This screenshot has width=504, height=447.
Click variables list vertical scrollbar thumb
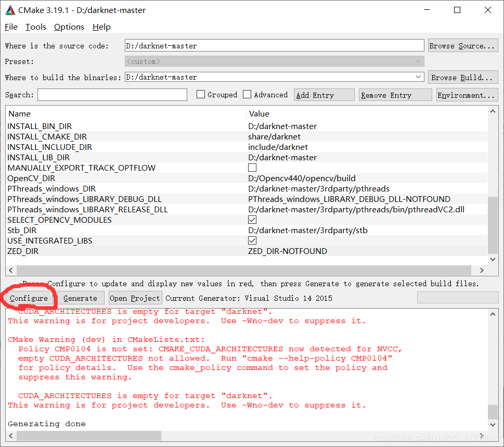pyautogui.click(x=493, y=225)
